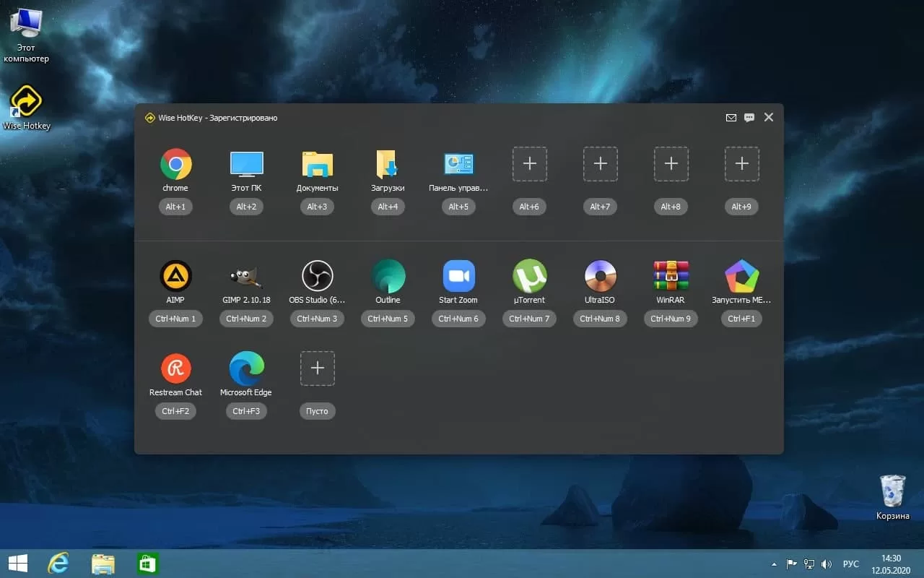924x578 pixels.
Task: Launch the Restream Chat icon
Action: (175, 368)
